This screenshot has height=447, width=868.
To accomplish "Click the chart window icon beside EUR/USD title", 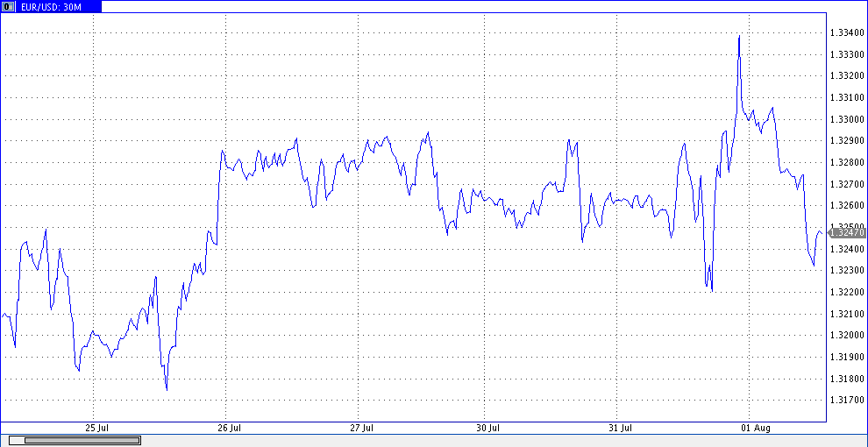I will pos(8,7).
